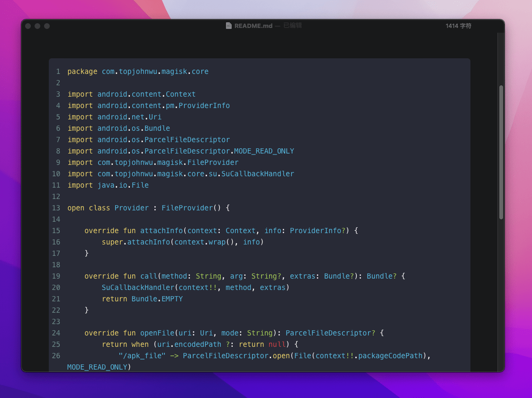Click 'import android.os.Bundle' on line 6

(119, 128)
